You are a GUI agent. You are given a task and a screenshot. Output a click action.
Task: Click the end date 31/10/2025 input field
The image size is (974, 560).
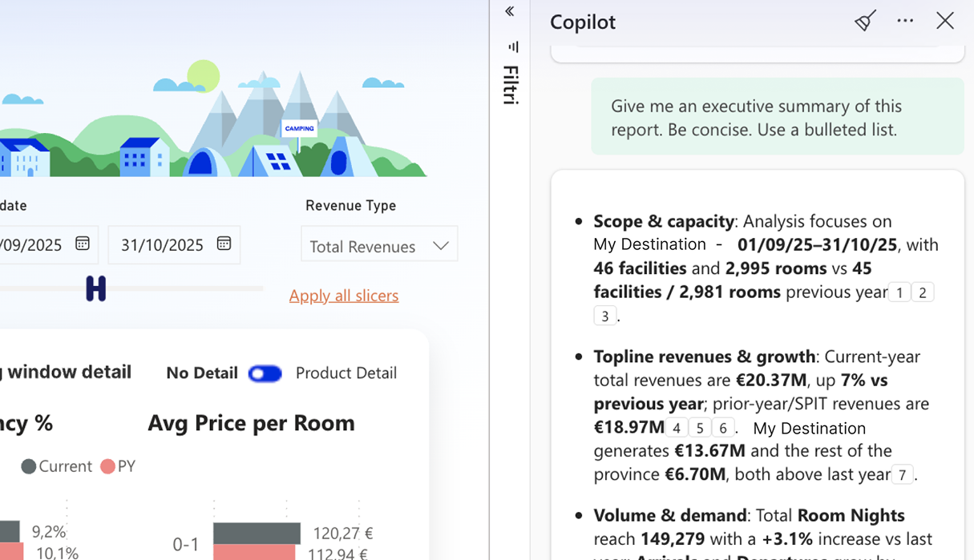tap(163, 244)
